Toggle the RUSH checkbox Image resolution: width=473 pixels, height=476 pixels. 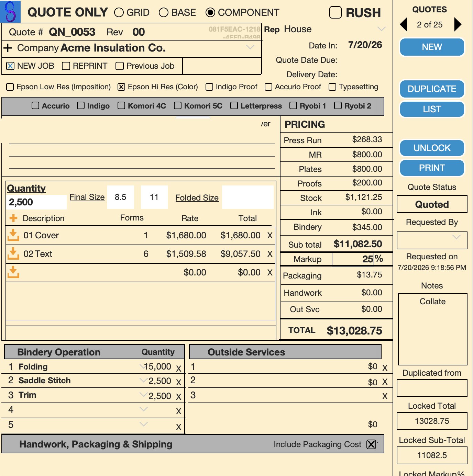point(335,12)
